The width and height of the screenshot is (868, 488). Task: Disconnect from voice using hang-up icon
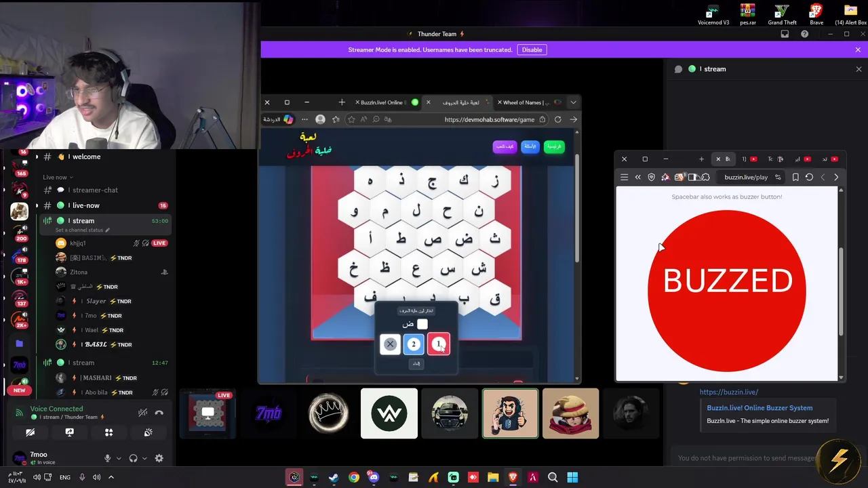pos(159,412)
